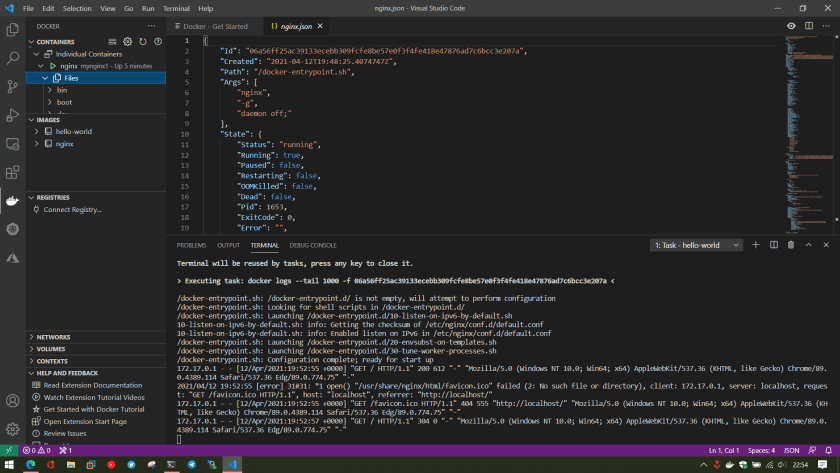Close the nginx.json tab
Screen dimensions: 840x473
[320, 26]
